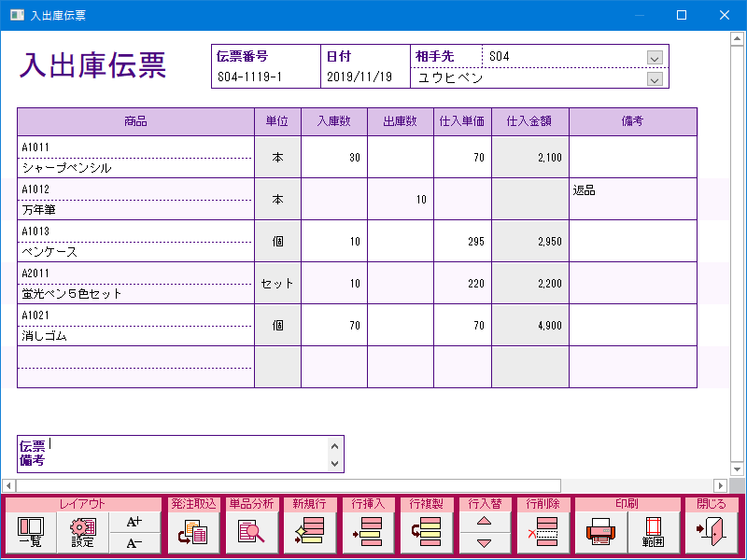Select product code A1011 cell
Image resolution: width=747 pixels, height=560 pixels.
135,147
